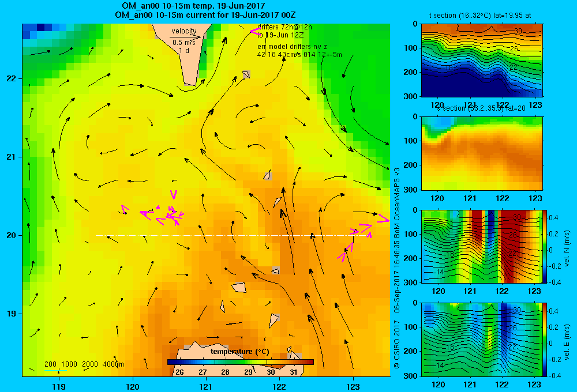Click the temperature colorbar on the main map

pyautogui.click(x=240, y=362)
